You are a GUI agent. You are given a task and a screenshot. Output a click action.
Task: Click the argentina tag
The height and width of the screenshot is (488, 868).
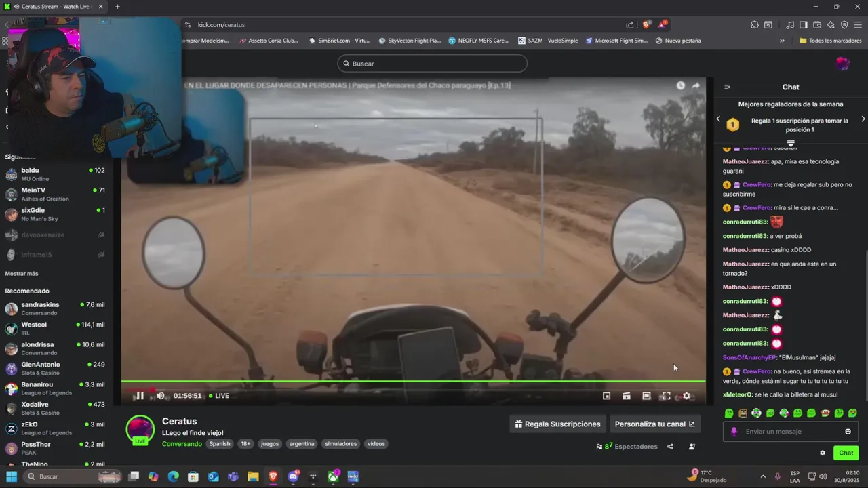click(302, 444)
